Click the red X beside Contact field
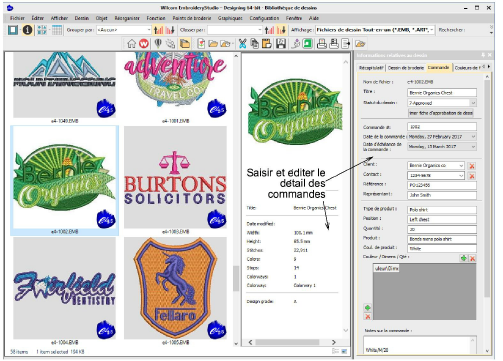The width and height of the screenshot is (503, 361). pyautogui.click(x=472, y=176)
